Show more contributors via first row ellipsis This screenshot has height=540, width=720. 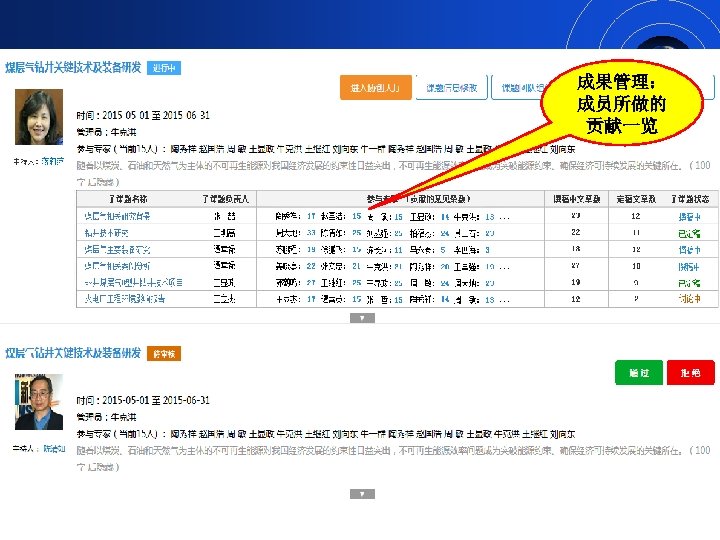[504, 218]
